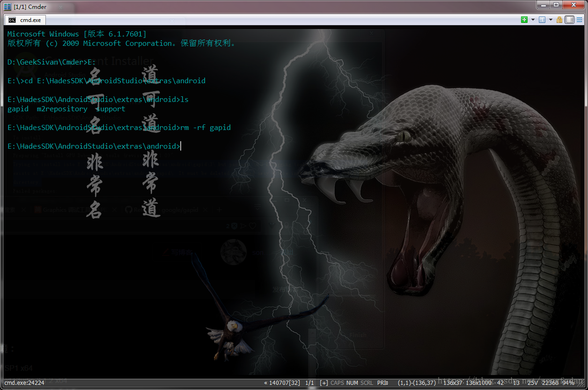This screenshot has width=588, height=390.
Task: Click the 22360 PID status value
Action: pyautogui.click(x=550, y=383)
